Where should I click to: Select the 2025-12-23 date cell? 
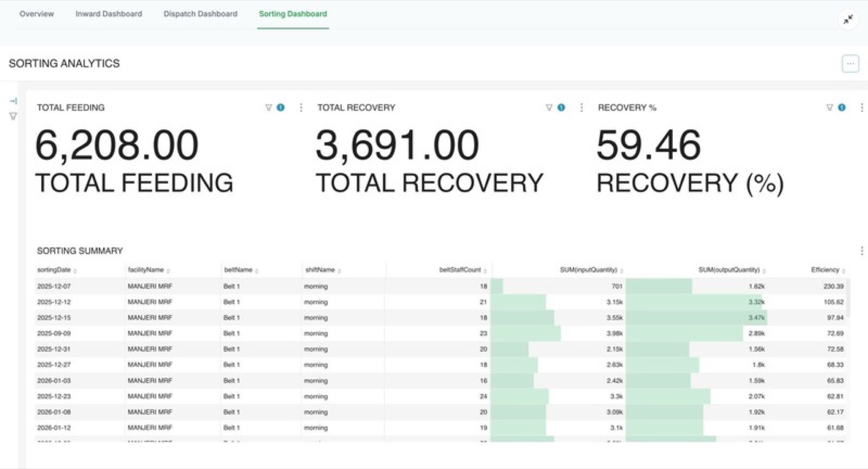[x=54, y=396]
